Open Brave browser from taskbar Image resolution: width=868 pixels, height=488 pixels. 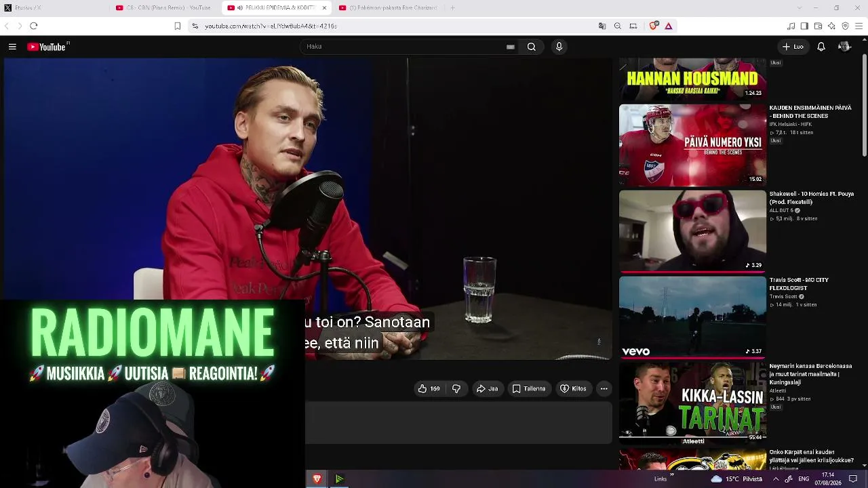click(317, 479)
